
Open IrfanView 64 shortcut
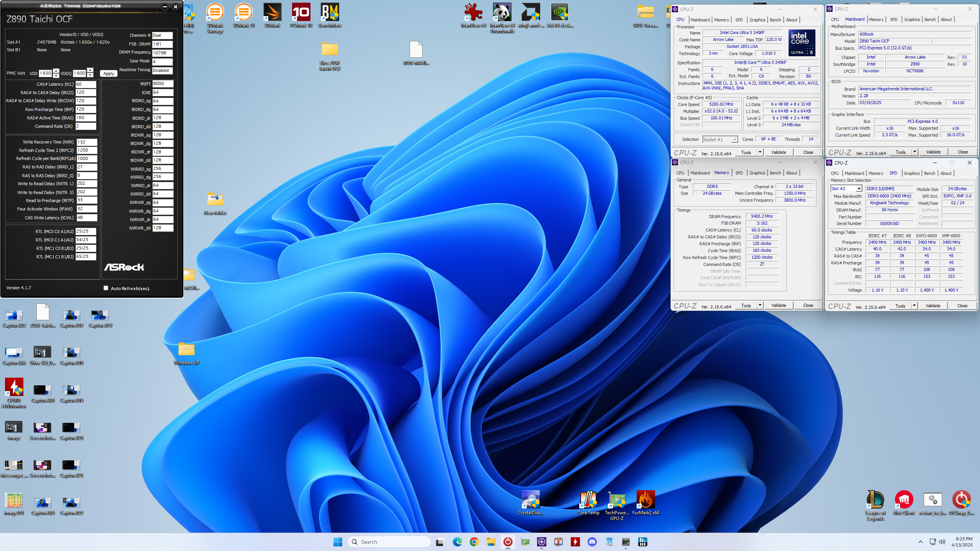coord(473,15)
